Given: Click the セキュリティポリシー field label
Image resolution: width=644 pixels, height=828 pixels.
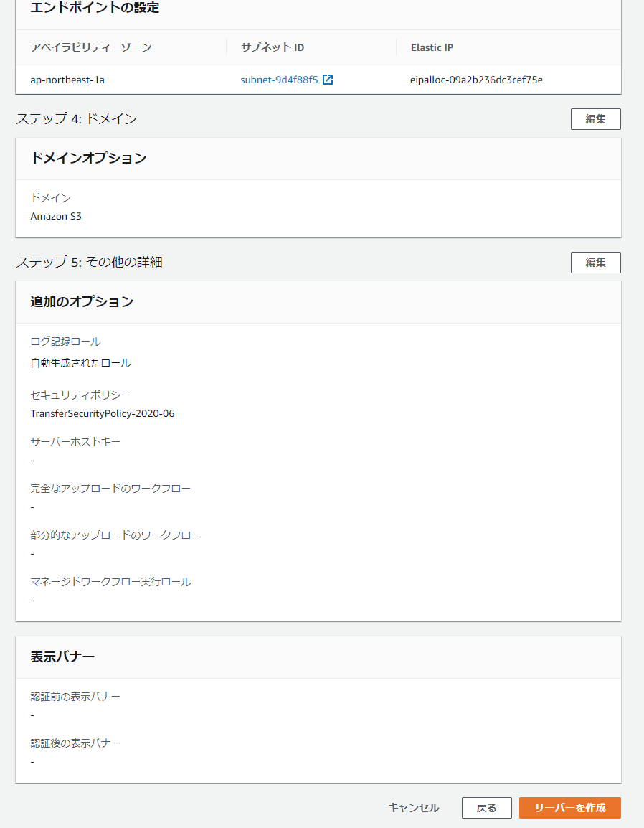Looking at the screenshot, I should pos(80,395).
